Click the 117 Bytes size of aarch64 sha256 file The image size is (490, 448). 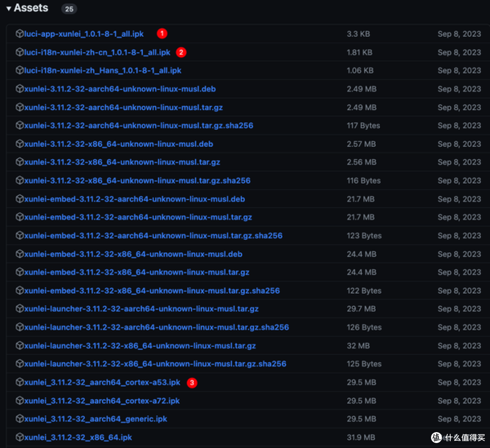pyautogui.click(x=363, y=126)
